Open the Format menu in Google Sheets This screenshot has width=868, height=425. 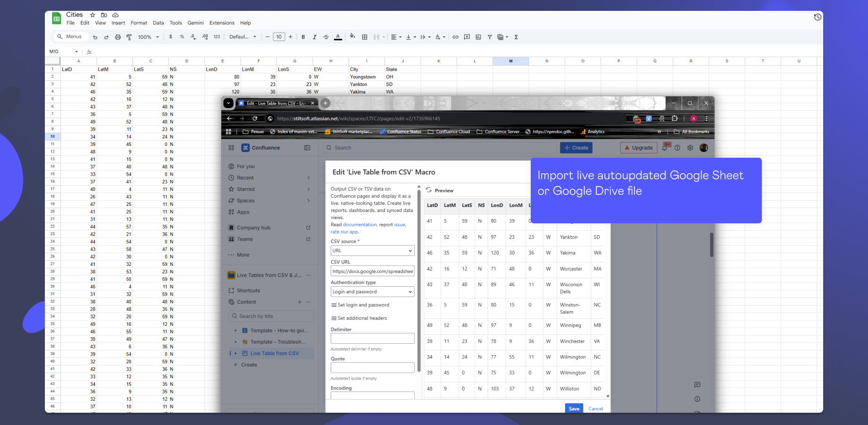tap(139, 23)
